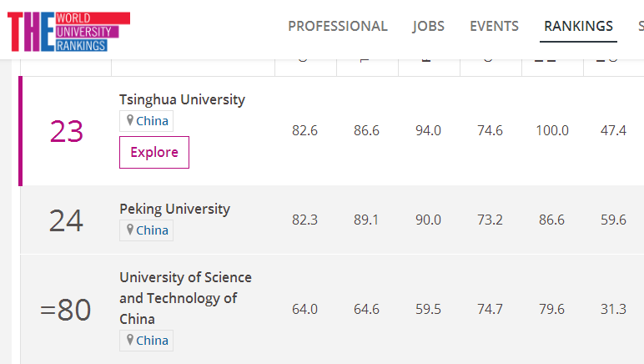Open the Tsinghua University link
This screenshot has height=364, width=644.
click(182, 99)
